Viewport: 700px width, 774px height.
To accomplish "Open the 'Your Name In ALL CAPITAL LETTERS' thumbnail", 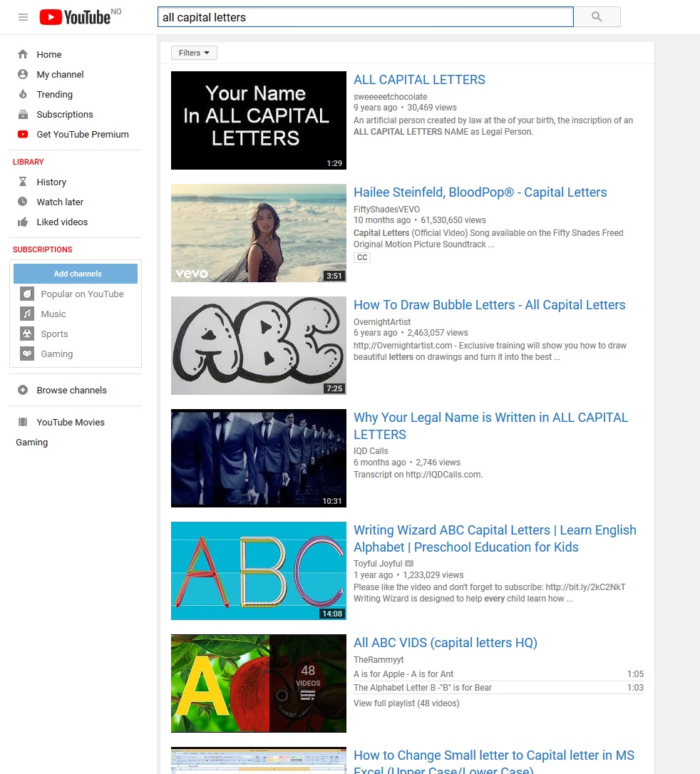I will point(259,120).
